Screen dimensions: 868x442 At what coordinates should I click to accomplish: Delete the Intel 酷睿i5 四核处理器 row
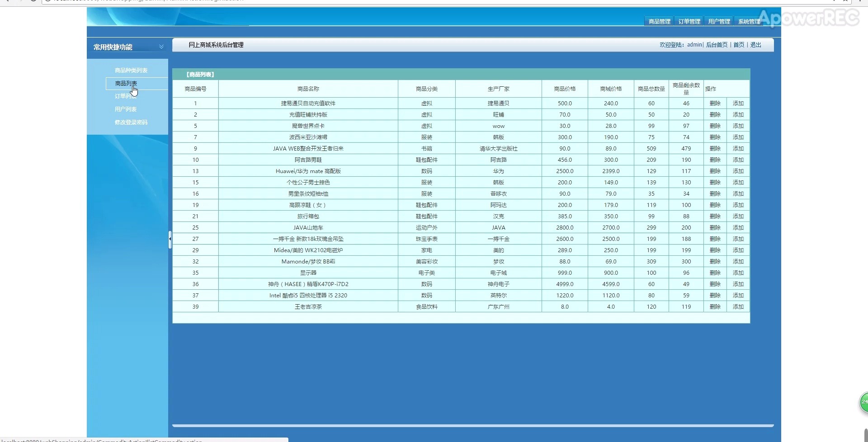[x=715, y=295]
